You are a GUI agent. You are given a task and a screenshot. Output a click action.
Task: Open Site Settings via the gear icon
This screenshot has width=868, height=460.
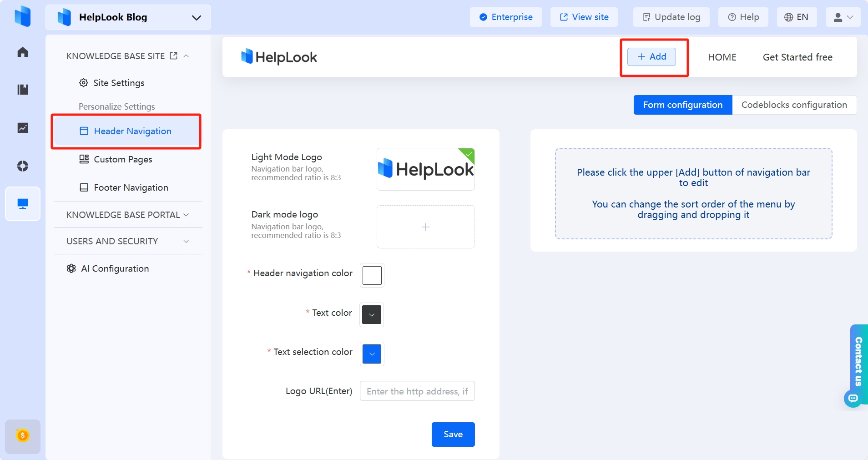[x=83, y=83]
